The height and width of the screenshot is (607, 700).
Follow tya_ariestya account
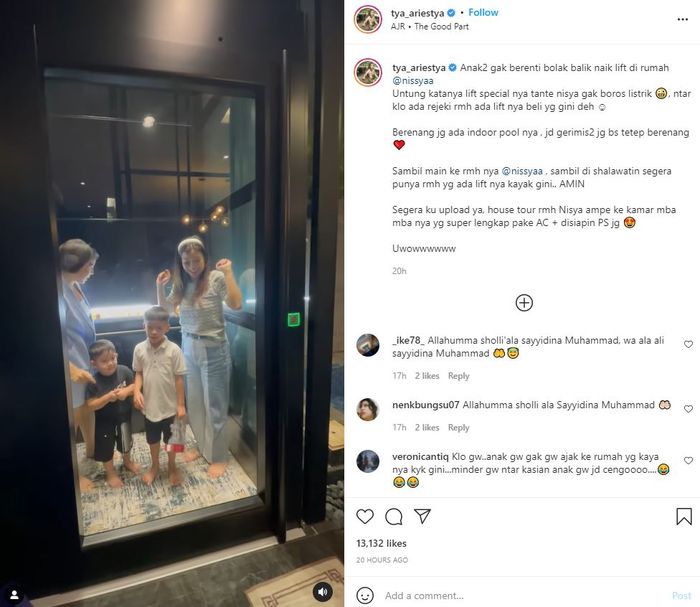[483, 12]
